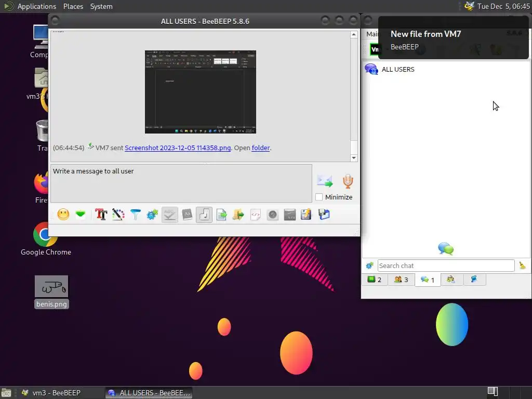Enable the Minimize checkbox

pyautogui.click(x=319, y=197)
